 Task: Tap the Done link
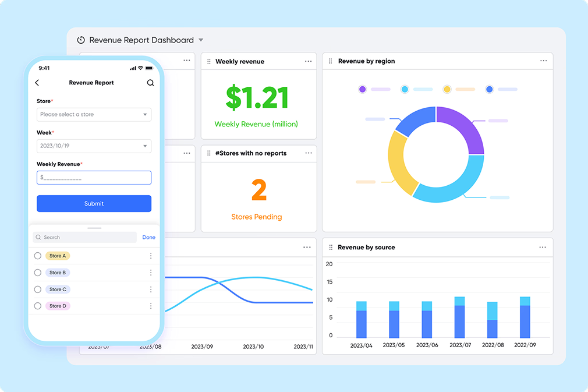(148, 237)
